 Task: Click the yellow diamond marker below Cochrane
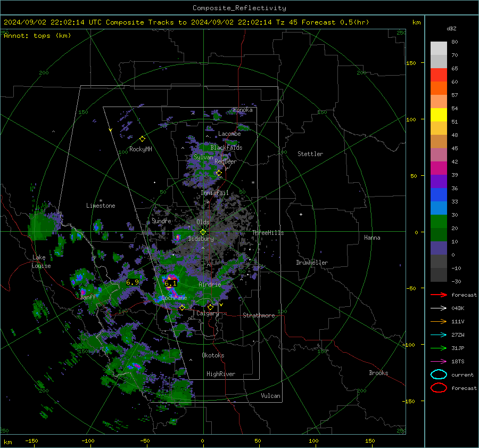(182, 307)
